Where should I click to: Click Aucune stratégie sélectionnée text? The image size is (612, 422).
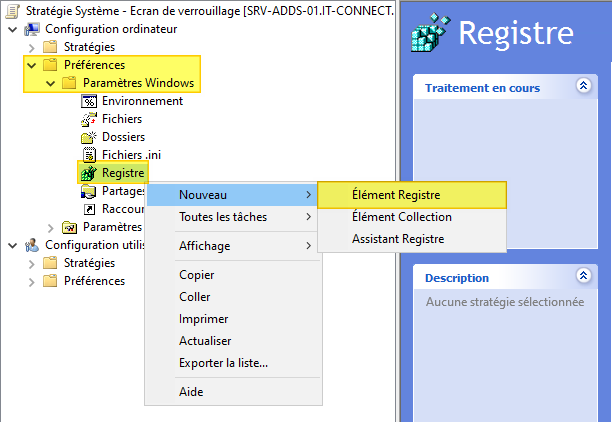click(x=505, y=302)
